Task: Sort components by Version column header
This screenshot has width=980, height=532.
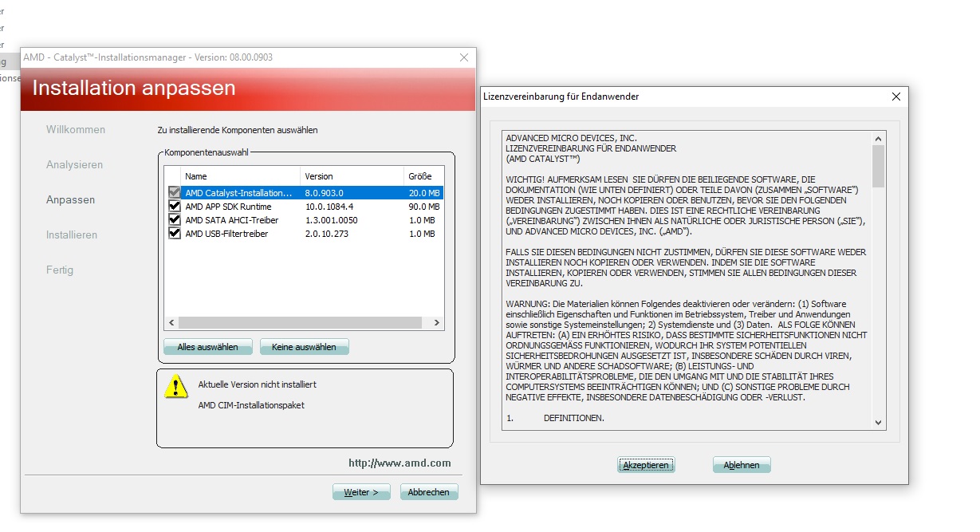Action: (352, 176)
